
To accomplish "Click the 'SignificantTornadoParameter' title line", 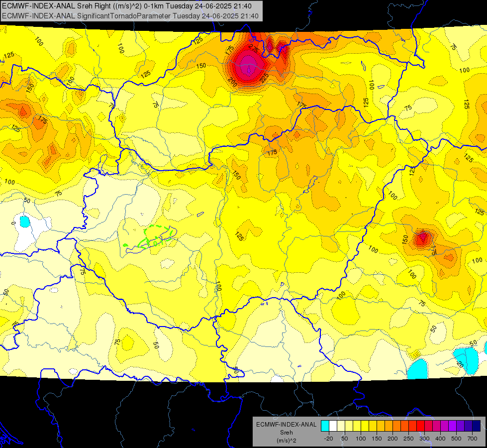I will (x=130, y=16).
